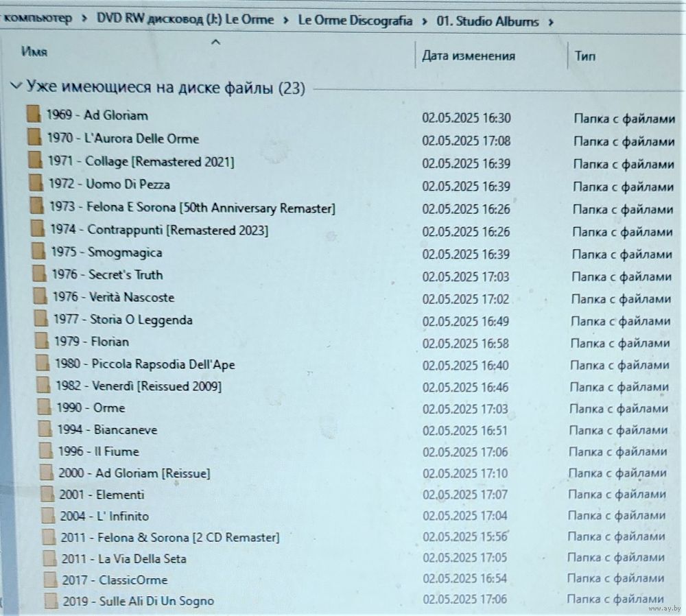Select folder name '1982 - Venerdì [Reissued 2009]'
Viewport: 686px width, 616px height.
[x=139, y=386]
